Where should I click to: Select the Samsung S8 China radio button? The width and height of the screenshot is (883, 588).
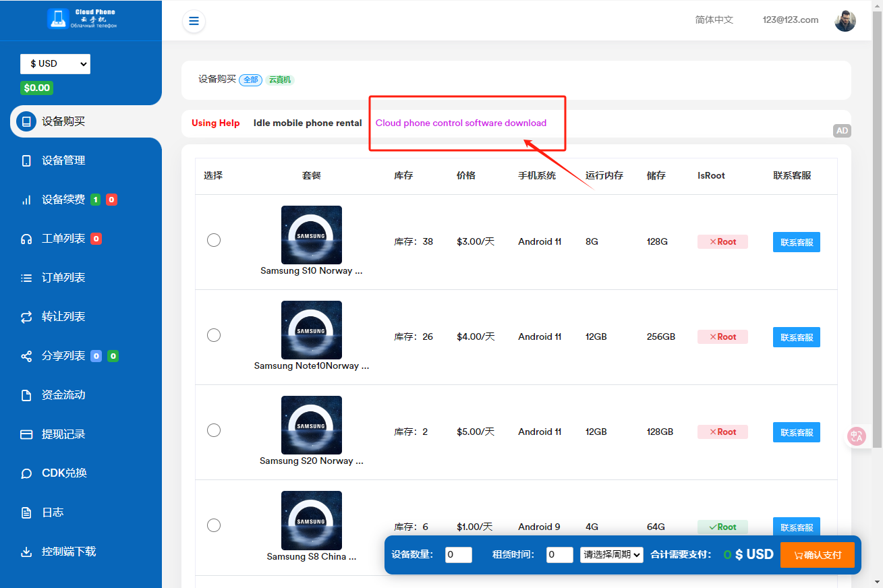click(214, 525)
